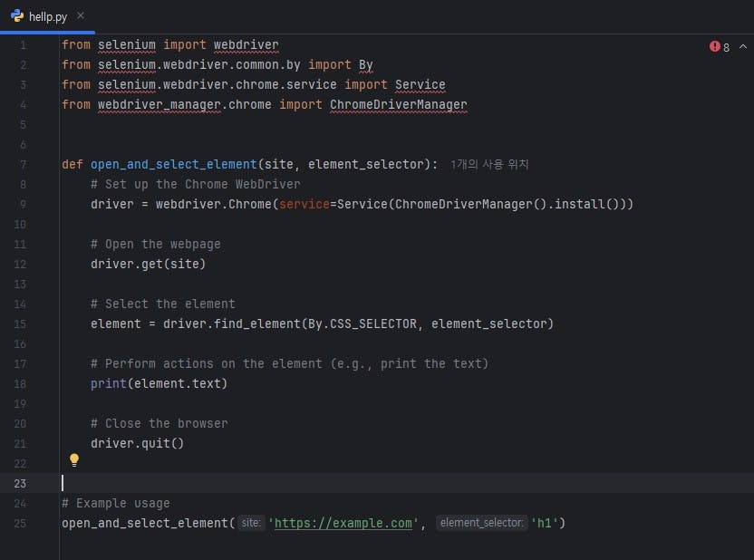This screenshot has width=754, height=560.
Task: Click line number 7 in the gutter
Action: 23,164
